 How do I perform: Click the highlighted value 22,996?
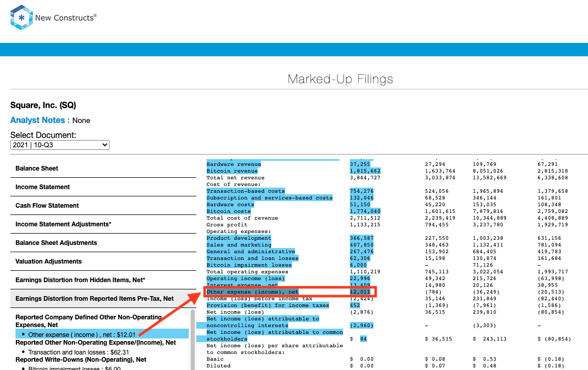[360, 279]
